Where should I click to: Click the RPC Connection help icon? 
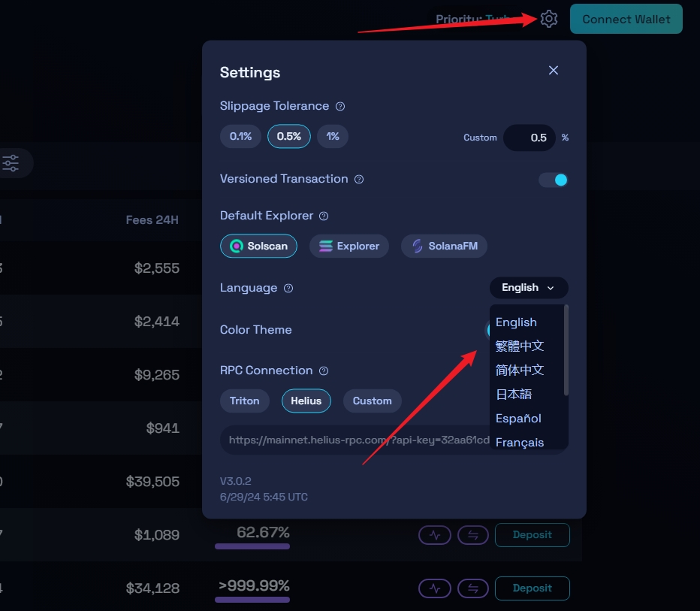click(324, 371)
